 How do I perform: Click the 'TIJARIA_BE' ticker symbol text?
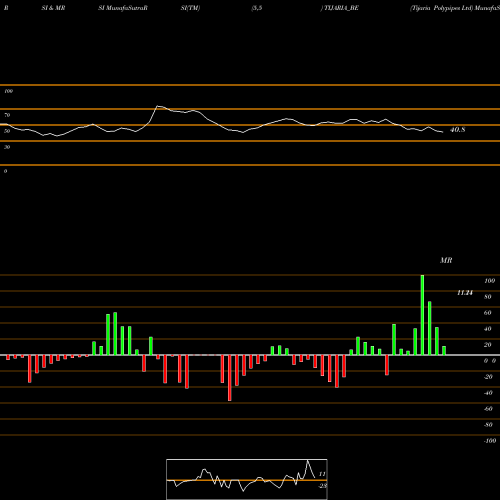[x=341, y=8]
